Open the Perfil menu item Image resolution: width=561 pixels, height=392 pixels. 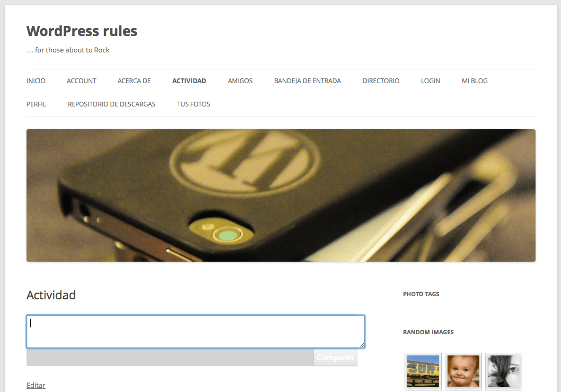pyautogui.click(x=37, y=104)
